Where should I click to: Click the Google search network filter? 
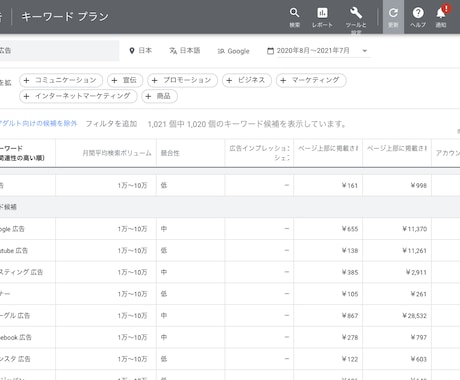233,51
